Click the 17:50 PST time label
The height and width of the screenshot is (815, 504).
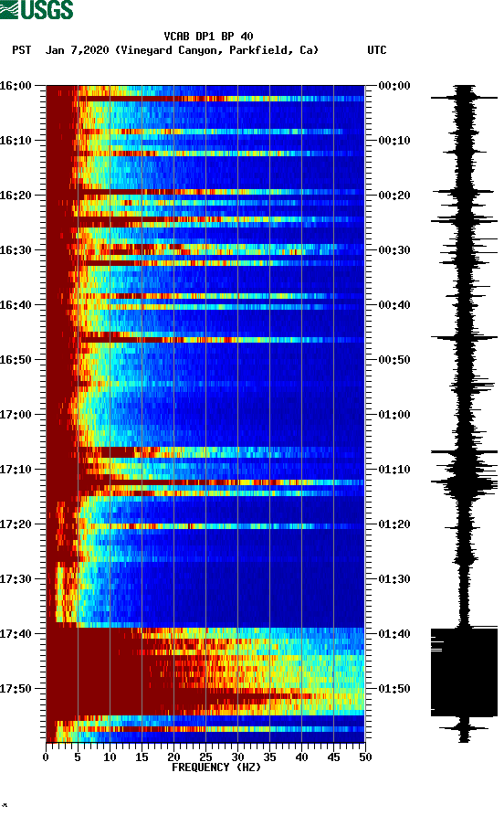[16, 689]
